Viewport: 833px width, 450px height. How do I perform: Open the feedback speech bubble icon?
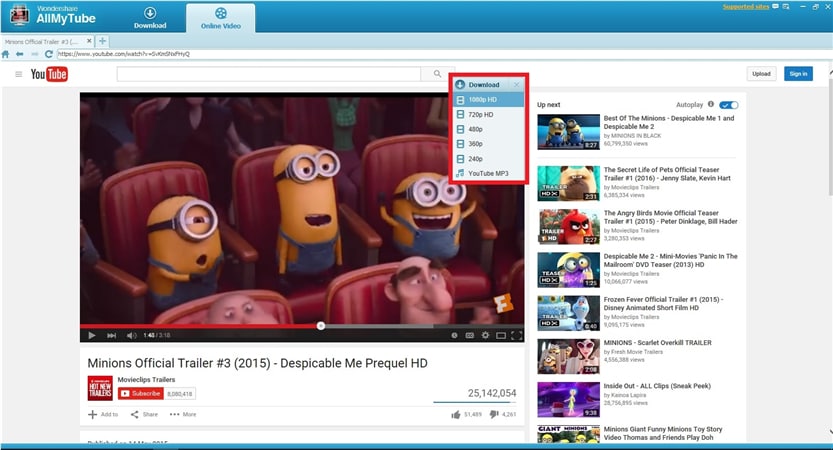click(x=776, y=6)
